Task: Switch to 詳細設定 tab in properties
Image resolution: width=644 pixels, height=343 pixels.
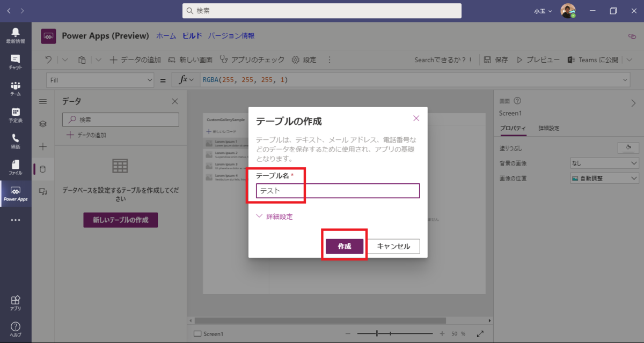Action: point(549,129)
